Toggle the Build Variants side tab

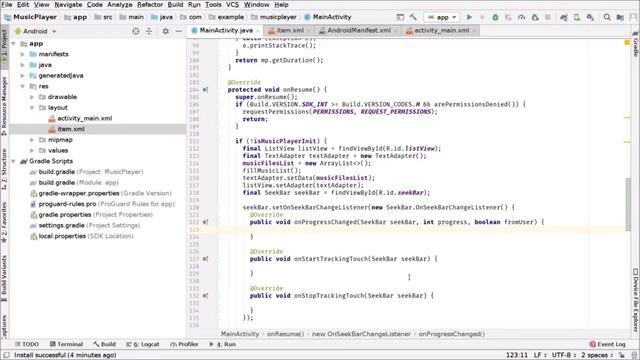4,278
